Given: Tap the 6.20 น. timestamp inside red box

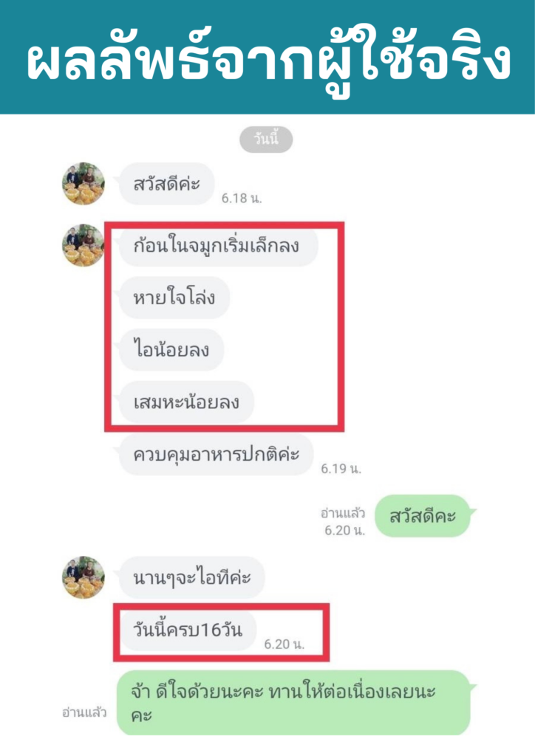Looking at the screenshot, I should pos(284,644).
